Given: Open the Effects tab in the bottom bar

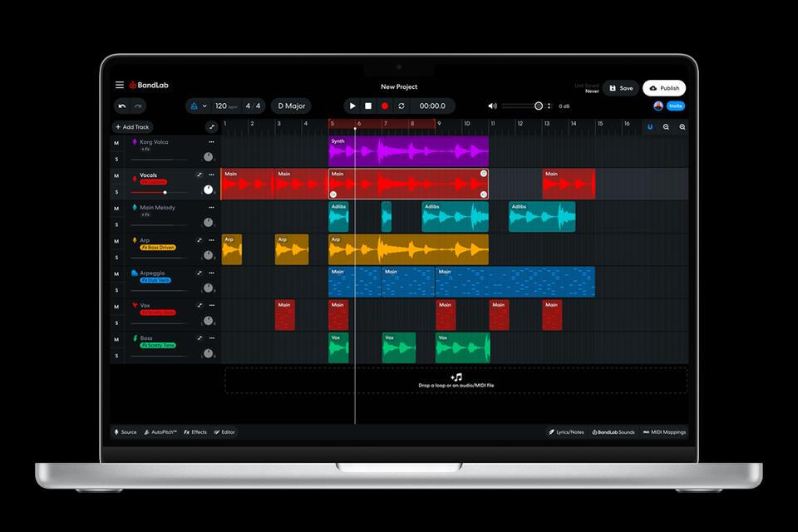Looking at the screenshot, I should 195,432.
